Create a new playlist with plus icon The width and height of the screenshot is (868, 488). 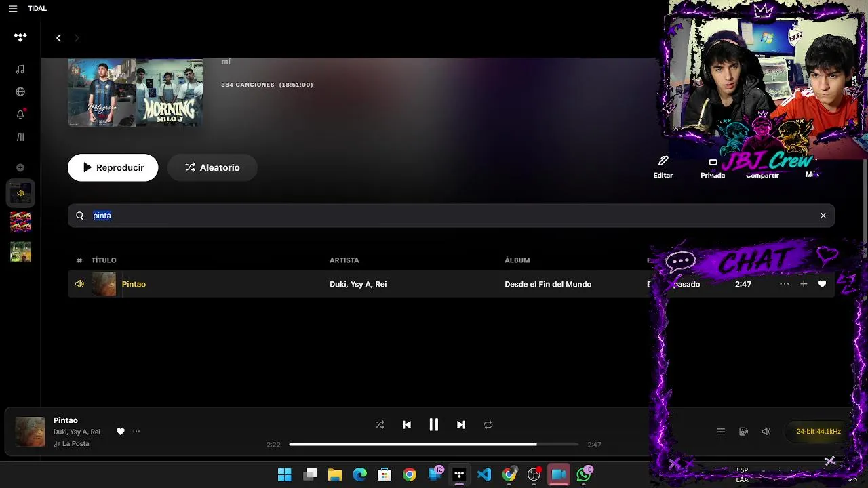pyautogui.click(x=20, y=167)
